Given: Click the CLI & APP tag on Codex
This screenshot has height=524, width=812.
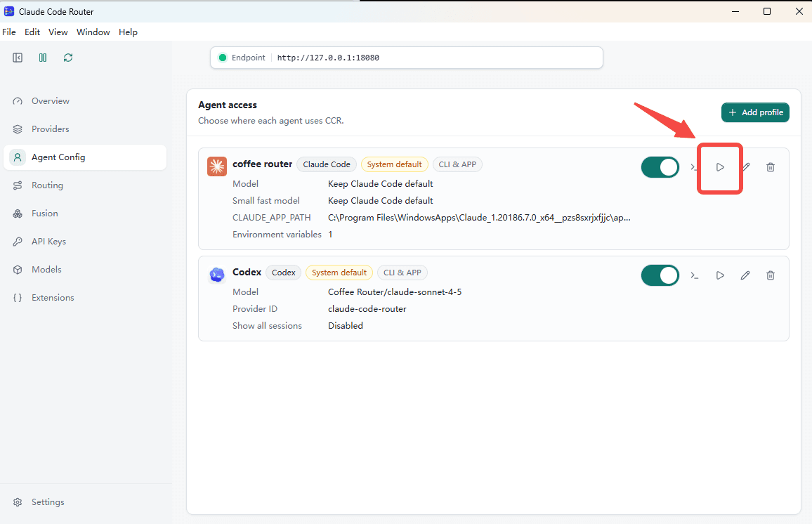Looking at the screenshot, I should 402,273.
